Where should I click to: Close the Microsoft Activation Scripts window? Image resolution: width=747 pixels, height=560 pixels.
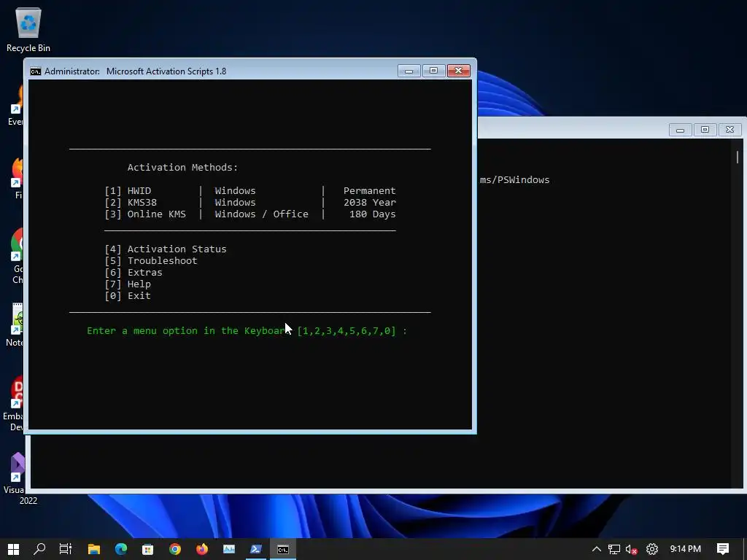coord(458,71)
